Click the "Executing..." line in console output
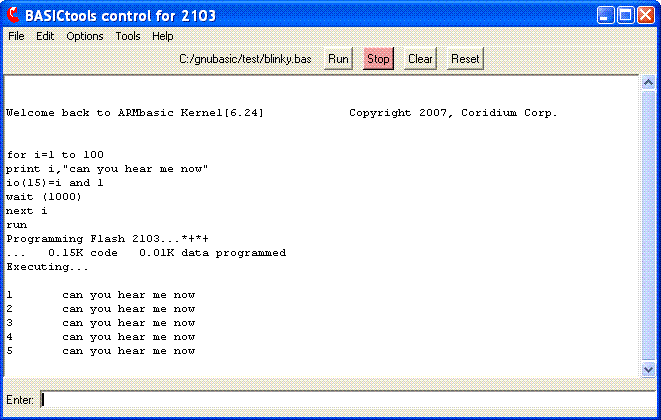The image size is (661, 420). point(47,267)
